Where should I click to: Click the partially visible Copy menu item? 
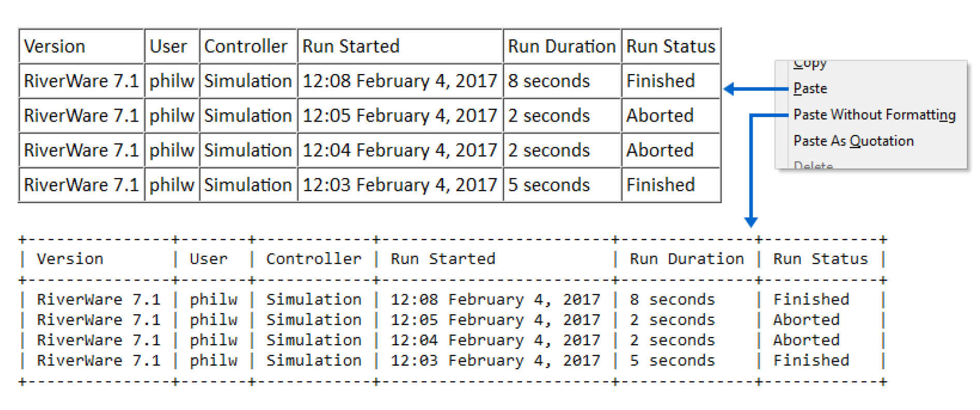pos(810,64)
